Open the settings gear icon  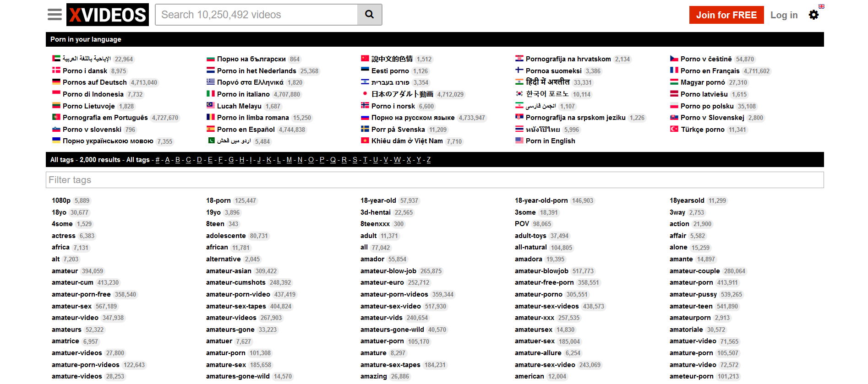[x=813, y=15]
